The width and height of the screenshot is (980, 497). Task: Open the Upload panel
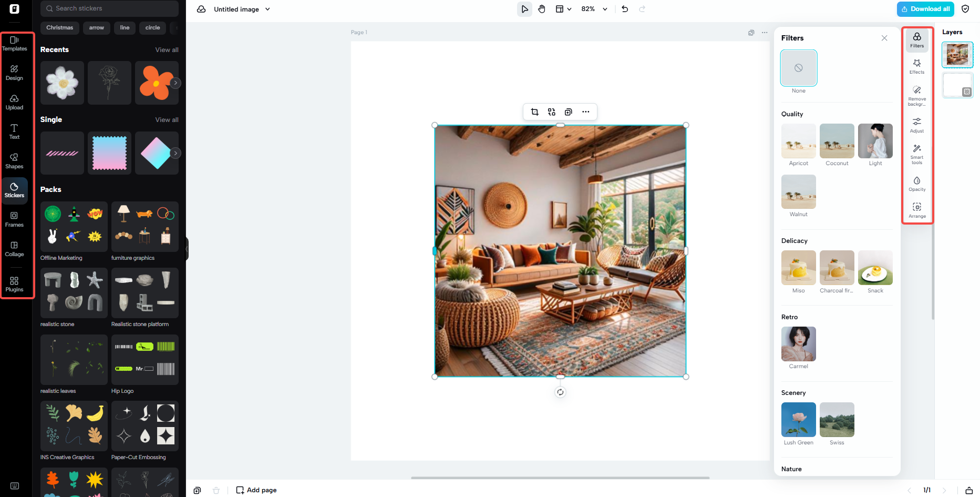click(14, 103)
